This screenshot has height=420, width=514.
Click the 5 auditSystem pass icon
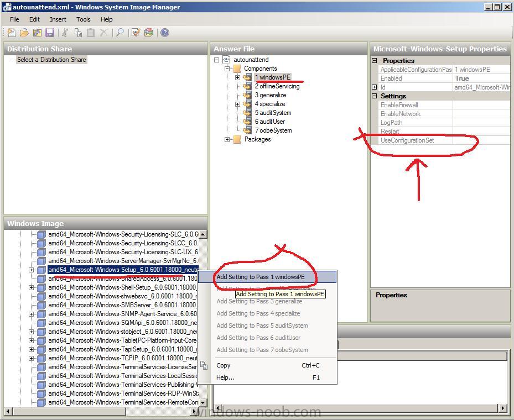pos(247,113)
